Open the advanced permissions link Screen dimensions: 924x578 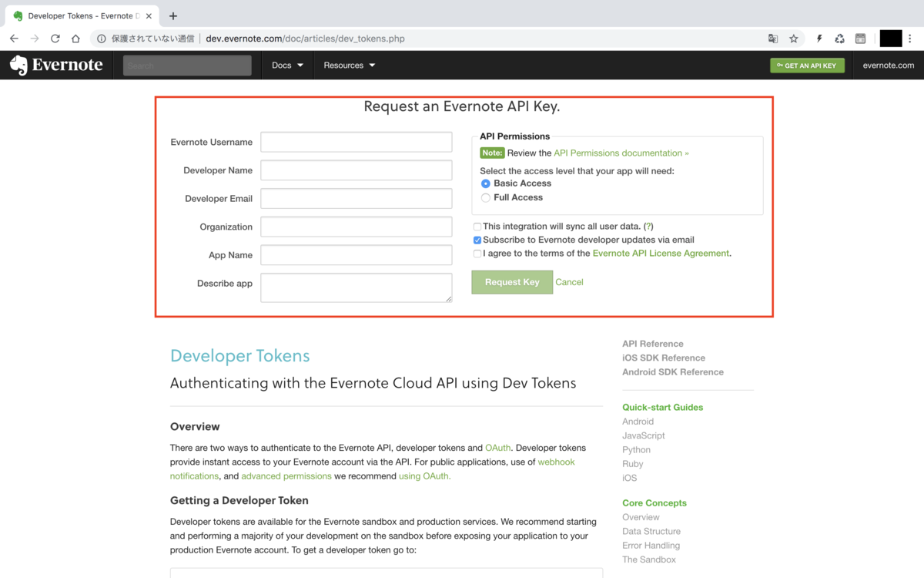(x=286, y=476)
